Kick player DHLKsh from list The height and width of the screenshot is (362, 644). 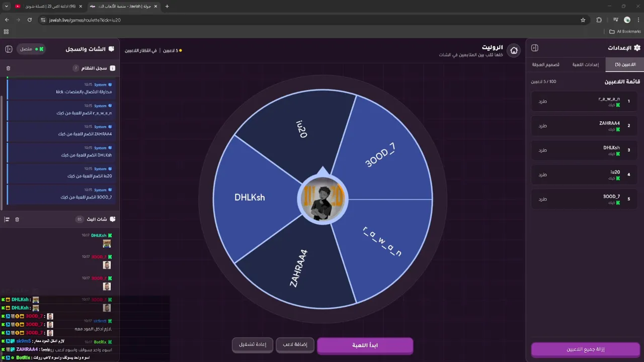point(542,150)
